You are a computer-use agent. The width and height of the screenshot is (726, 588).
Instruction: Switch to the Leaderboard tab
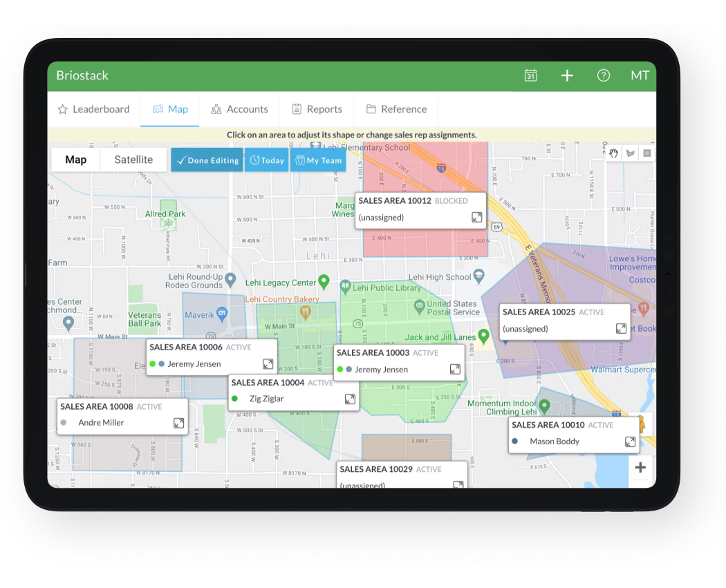[94, 109]
